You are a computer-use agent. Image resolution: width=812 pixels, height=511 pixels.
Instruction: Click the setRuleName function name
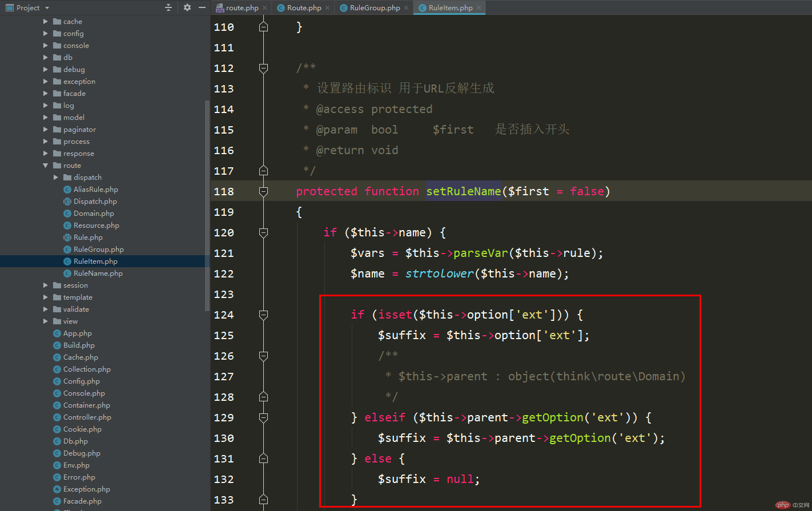pyautogui.click(x=464, y=191)
